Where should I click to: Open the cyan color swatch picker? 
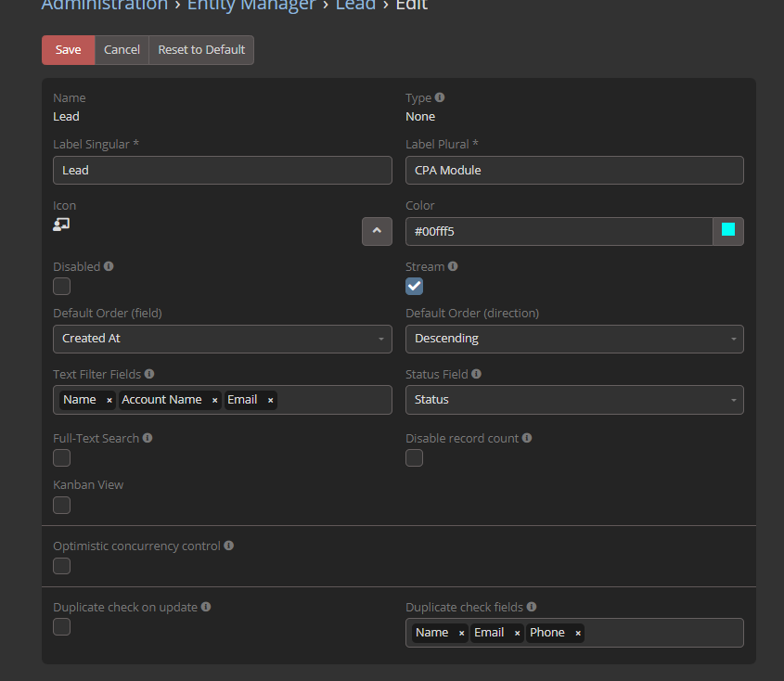tap(728, 232)
